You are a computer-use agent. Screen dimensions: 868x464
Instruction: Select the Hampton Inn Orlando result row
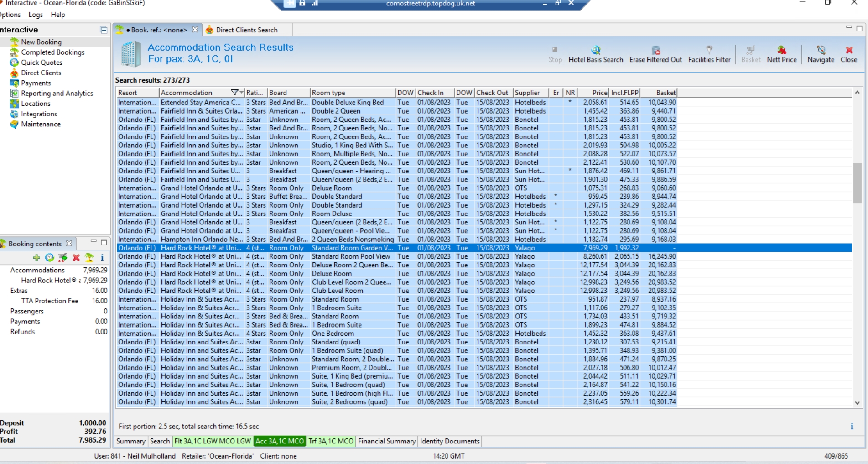tap(484, 240)
